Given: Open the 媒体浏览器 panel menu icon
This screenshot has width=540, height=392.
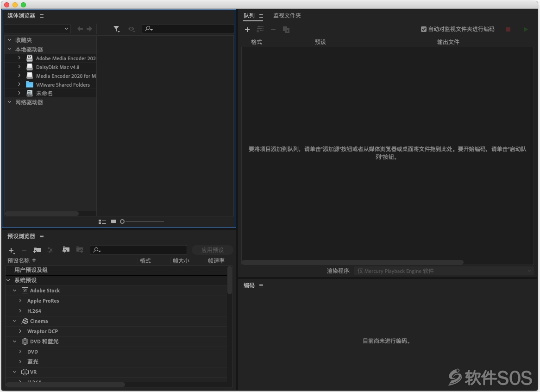Looking at the screenshot, I should click(42, 16).
